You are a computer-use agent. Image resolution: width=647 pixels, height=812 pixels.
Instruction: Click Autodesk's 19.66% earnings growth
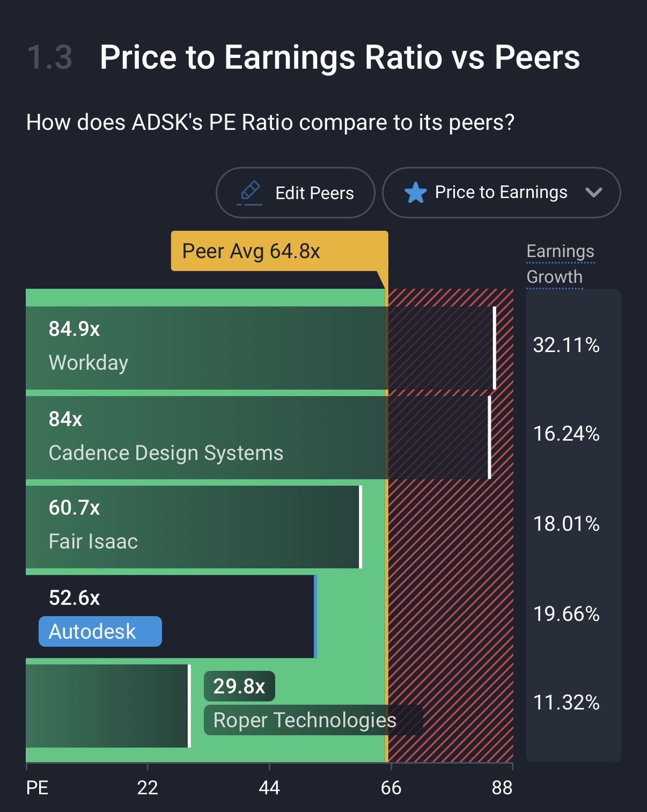pos(566,614)
